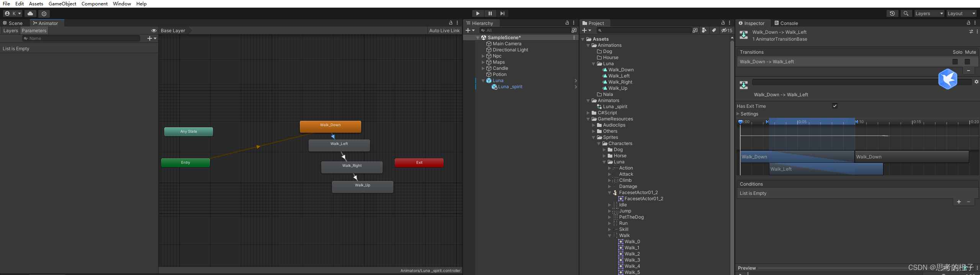980x275 pixels.
Task: Switch to the Console tab
Action: point(786,23)
